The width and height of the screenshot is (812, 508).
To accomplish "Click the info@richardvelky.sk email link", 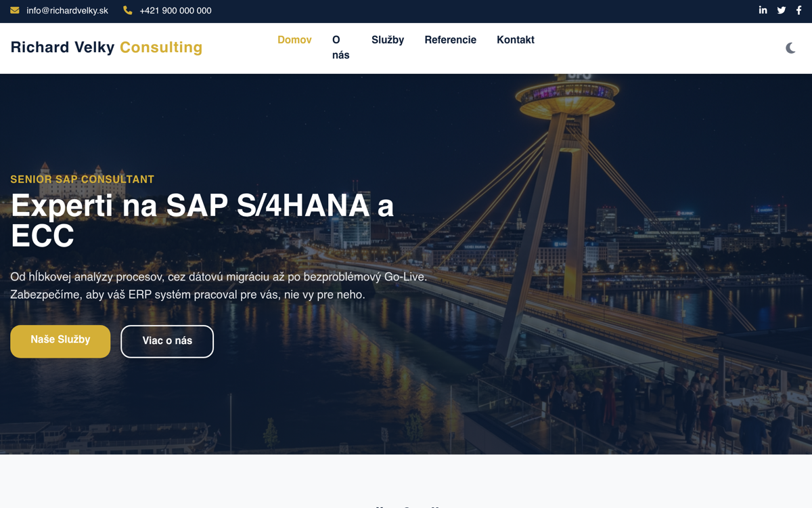I will point(65,10).
